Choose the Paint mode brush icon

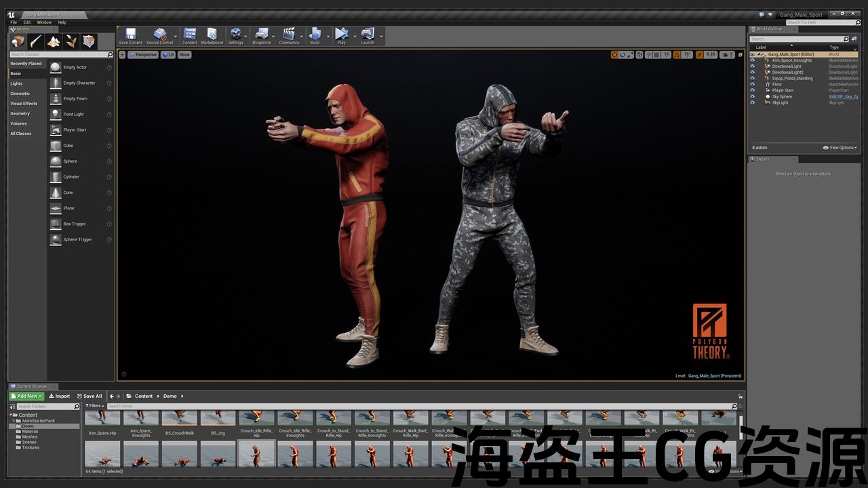coord(36,41)
